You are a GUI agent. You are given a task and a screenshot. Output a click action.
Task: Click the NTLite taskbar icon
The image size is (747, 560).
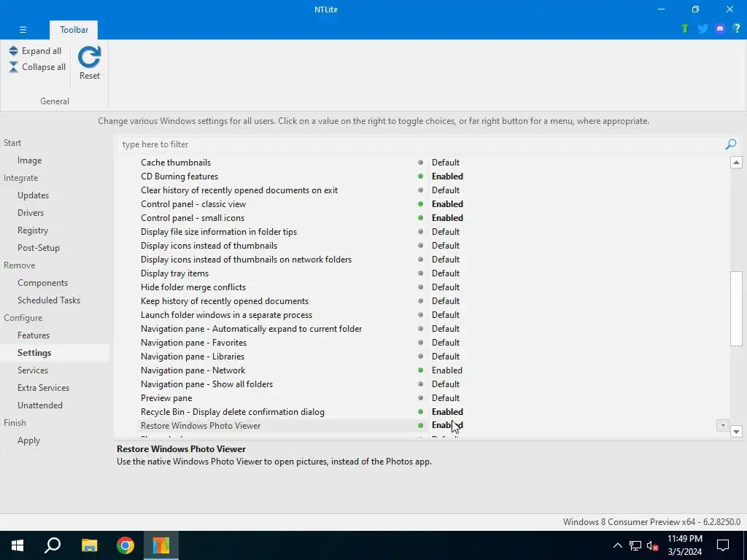pos(161,545)
